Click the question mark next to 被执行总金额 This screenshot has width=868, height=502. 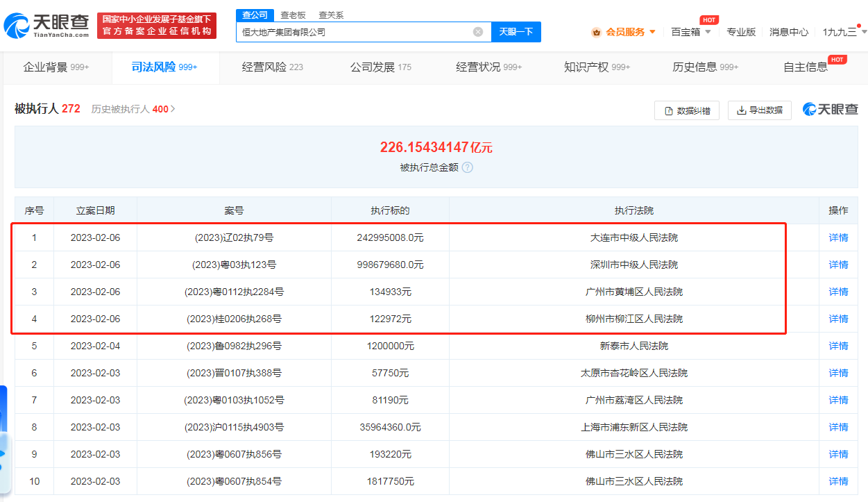point(468,167)
